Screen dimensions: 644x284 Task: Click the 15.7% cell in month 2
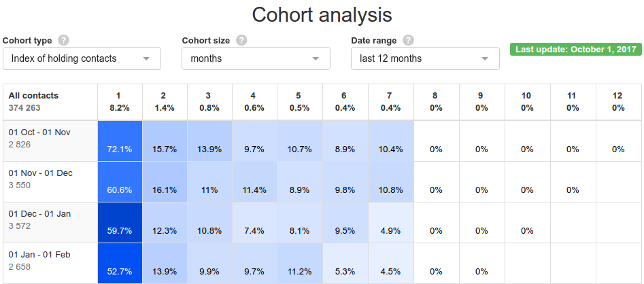(x=165, y=141)
